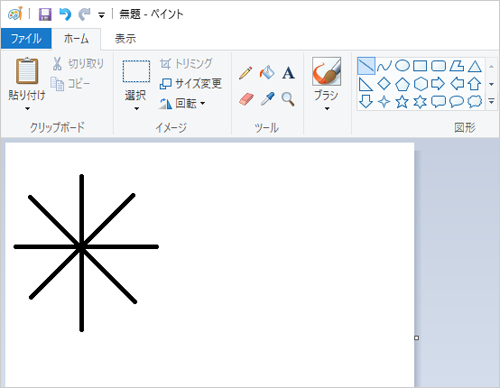
Task: Select the Color picker eyedropper tool
Action: tap(267, 99)
